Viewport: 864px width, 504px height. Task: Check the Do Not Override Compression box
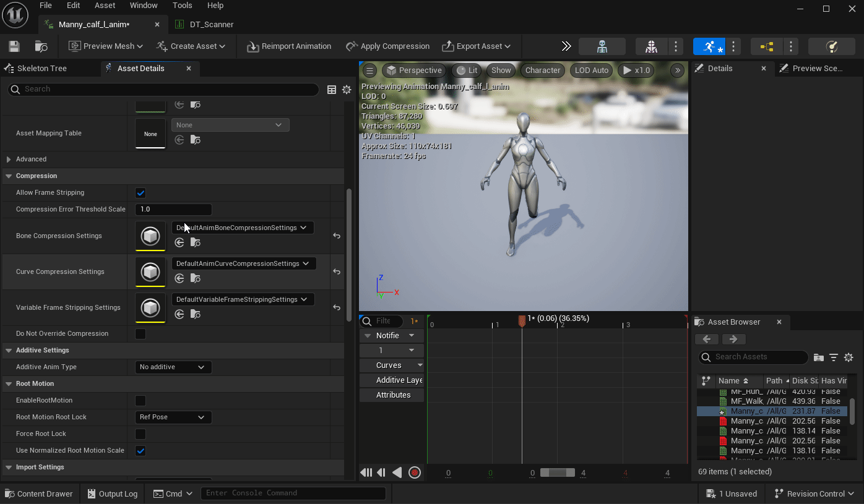click(x=140, y=334)
